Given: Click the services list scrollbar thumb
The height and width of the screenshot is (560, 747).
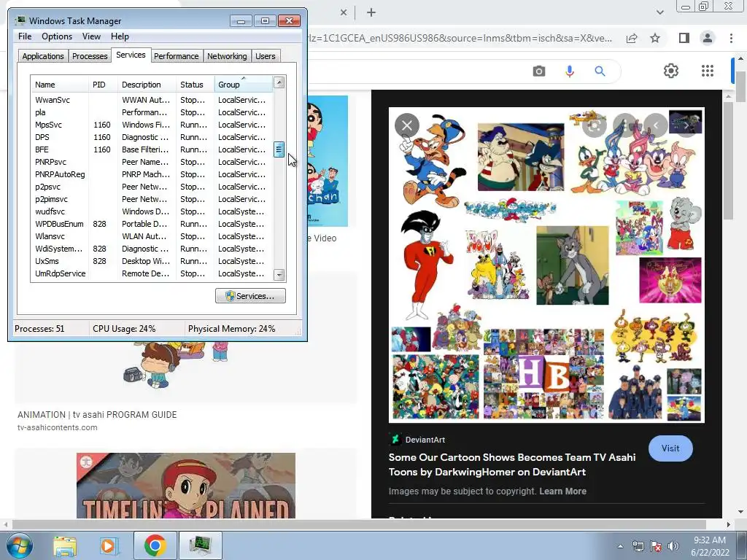Looking at the screenshot, I should 279,149.
